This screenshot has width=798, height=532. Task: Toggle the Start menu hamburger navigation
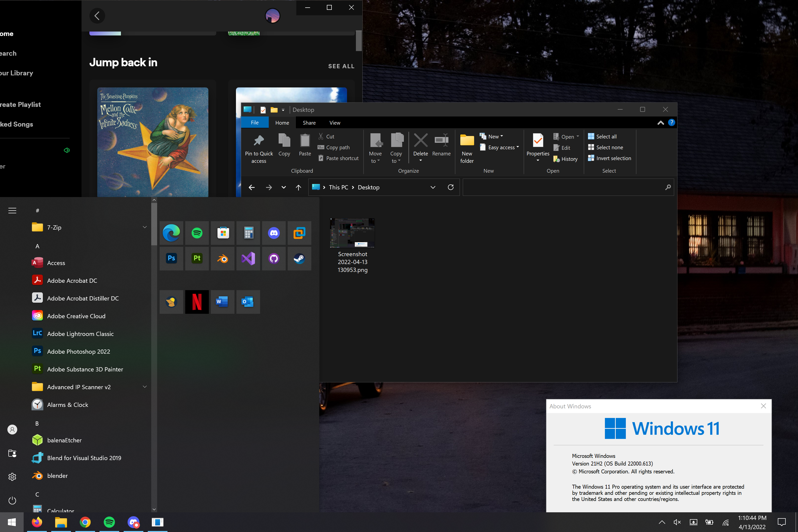[x=12, y=211]
